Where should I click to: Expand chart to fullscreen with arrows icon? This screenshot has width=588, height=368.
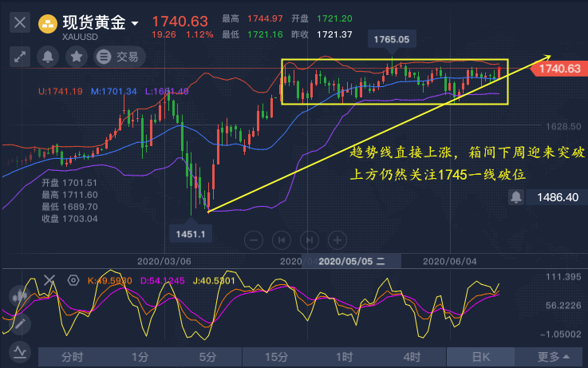pos(20,57)
